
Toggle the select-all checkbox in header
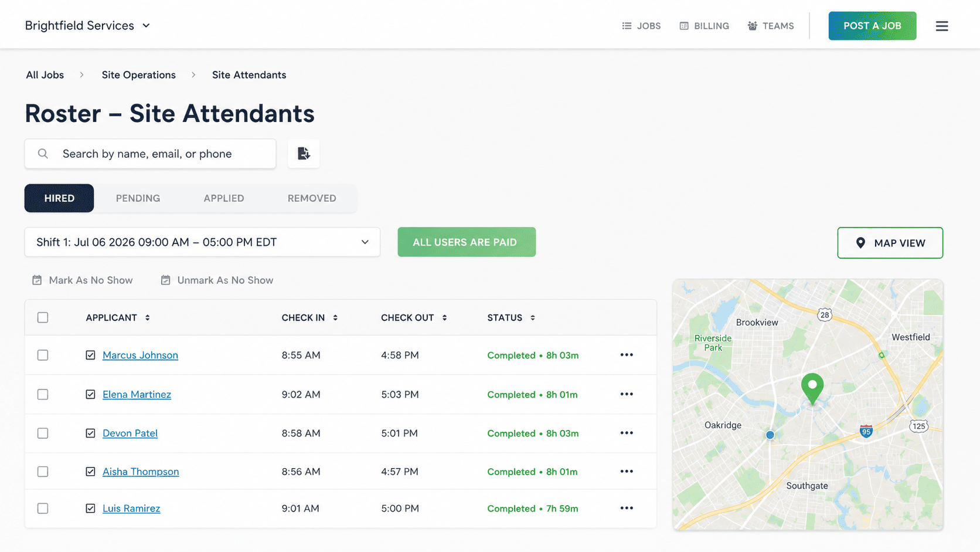tap(43, 317)
